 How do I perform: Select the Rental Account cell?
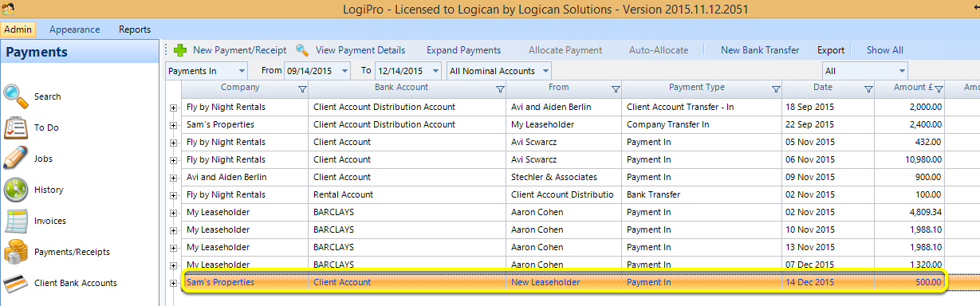pyautogui.click(x=407, y=194)
